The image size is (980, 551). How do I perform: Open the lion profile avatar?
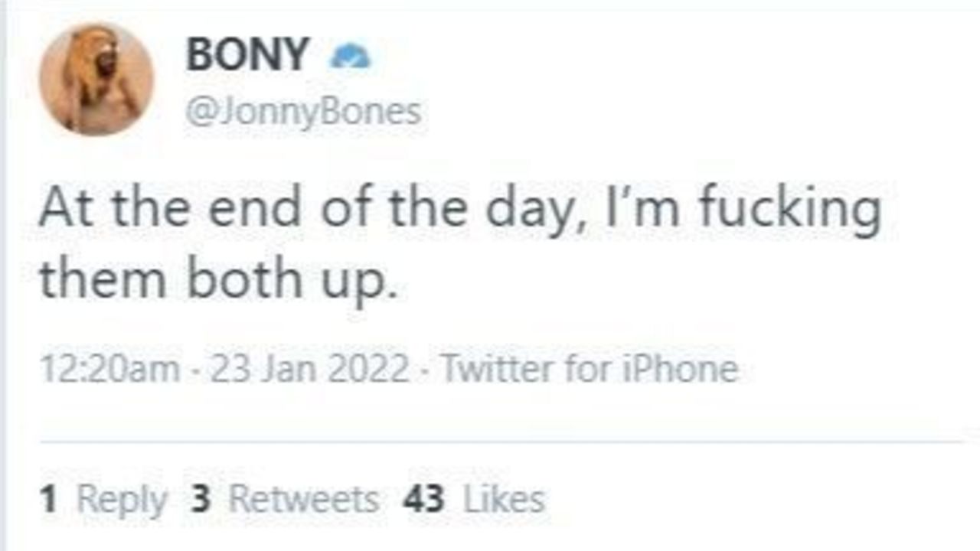[96, 80]
